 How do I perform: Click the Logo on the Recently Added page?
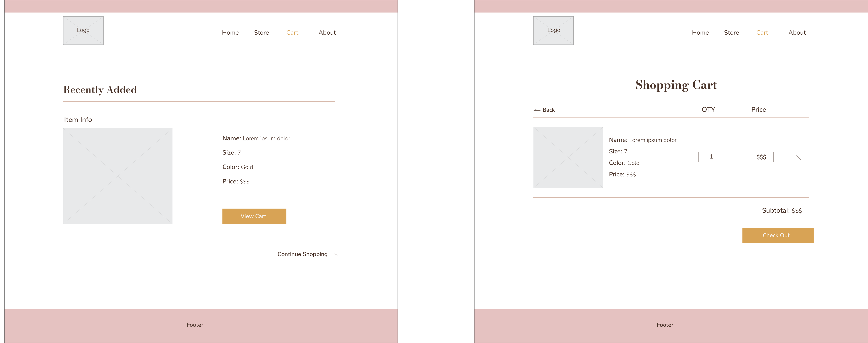(83, 30)
